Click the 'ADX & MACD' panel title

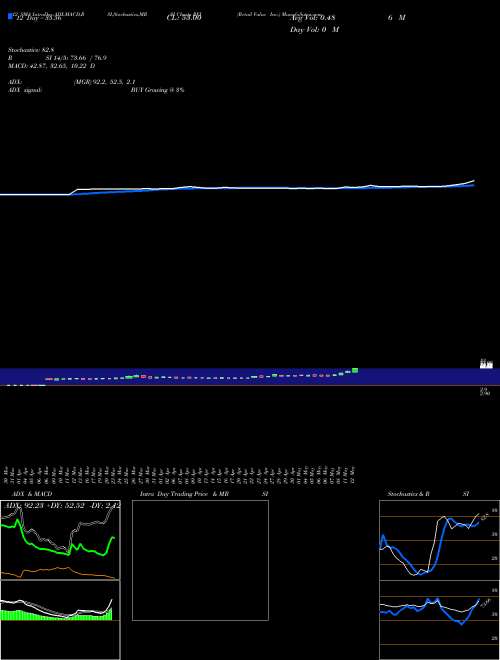click(32, 494)
